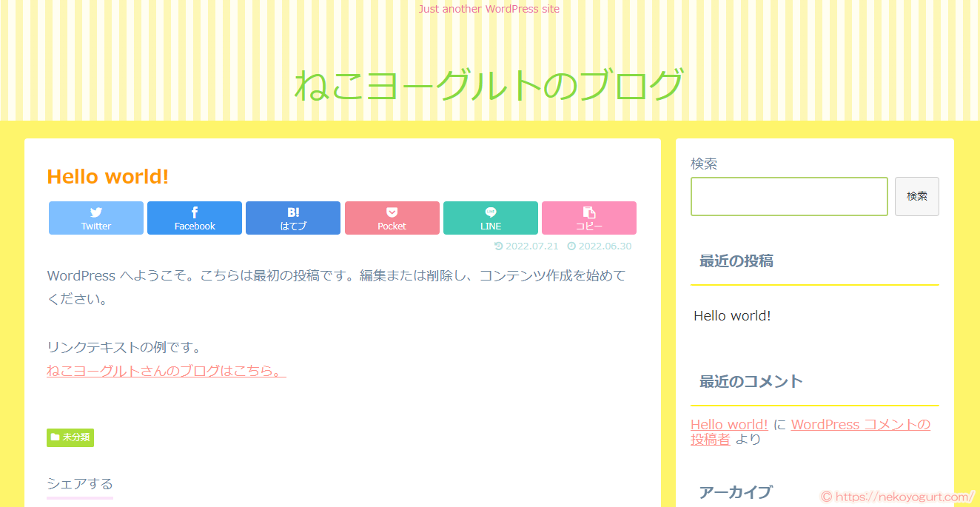Viewport: 980px width, 507px height.
Task: Click the シェアする heading text
Action: click(x=79, y=483)
